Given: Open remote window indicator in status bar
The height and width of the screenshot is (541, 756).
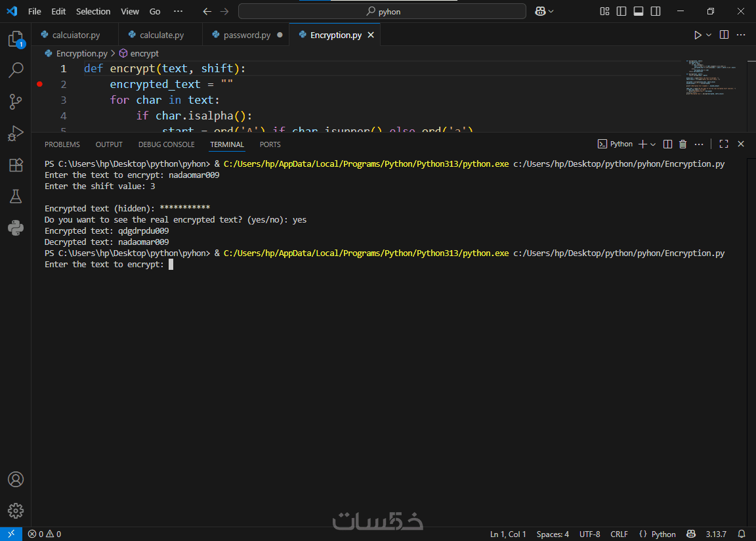Looking at the screenshot, I should pos(11,534).
